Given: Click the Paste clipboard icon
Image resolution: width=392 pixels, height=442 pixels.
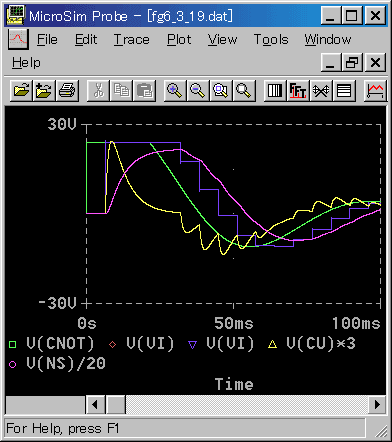Looking at the screenshot, I should point(144,91).
